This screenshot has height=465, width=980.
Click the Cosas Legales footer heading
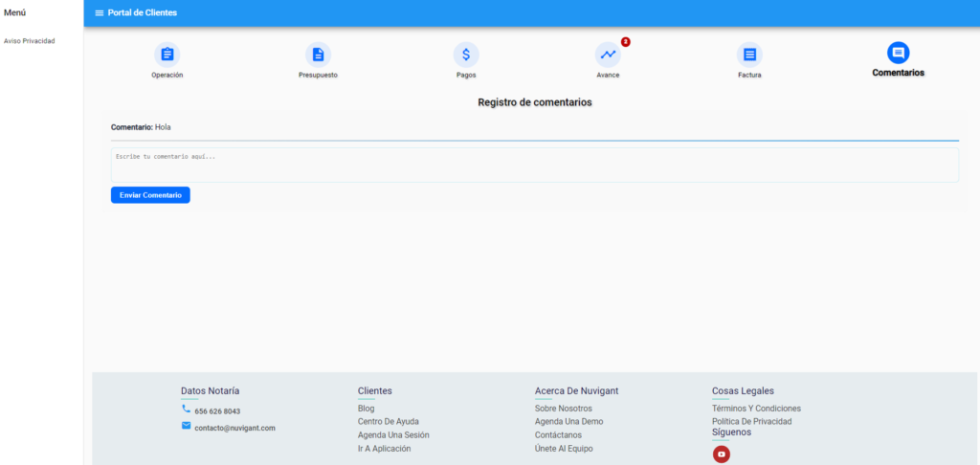pos(743,390)
